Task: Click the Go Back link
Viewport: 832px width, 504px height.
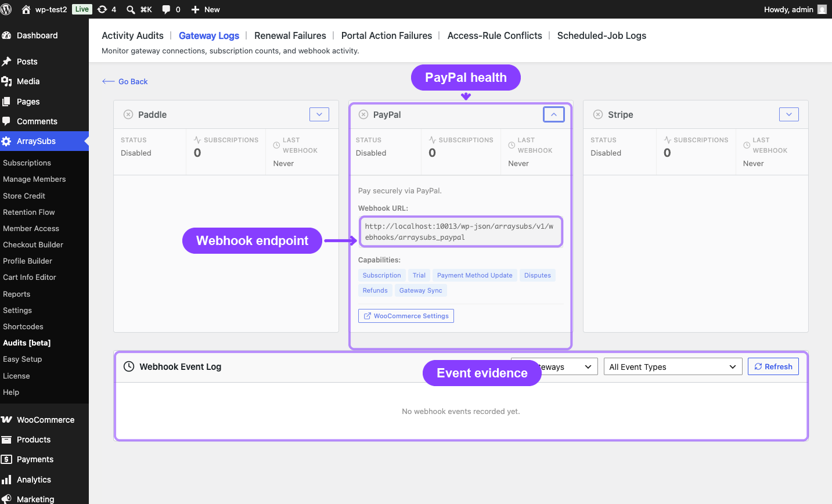Action: [x=125, y=81]
